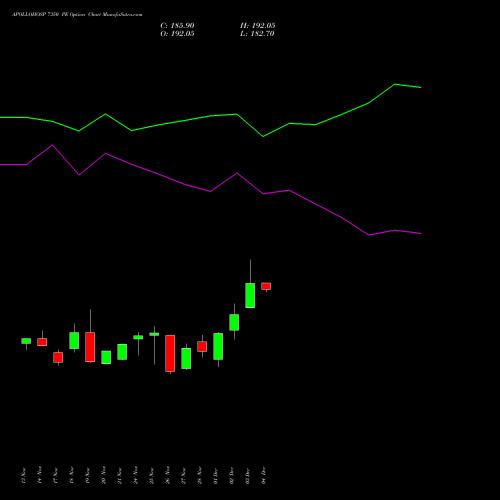This screenshot has width=500, height=500.
Task: Click the 28 Nov date label
Action: [x=200, y=475]
